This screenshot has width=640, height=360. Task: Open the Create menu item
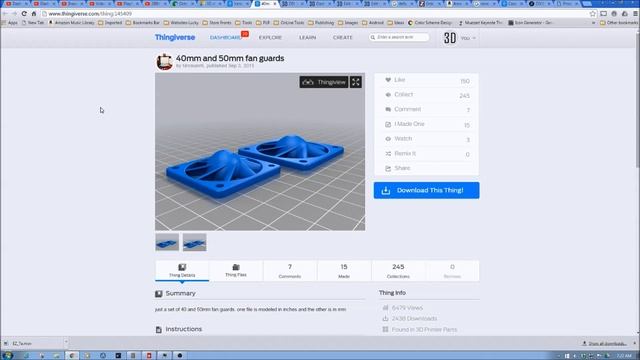342,38
